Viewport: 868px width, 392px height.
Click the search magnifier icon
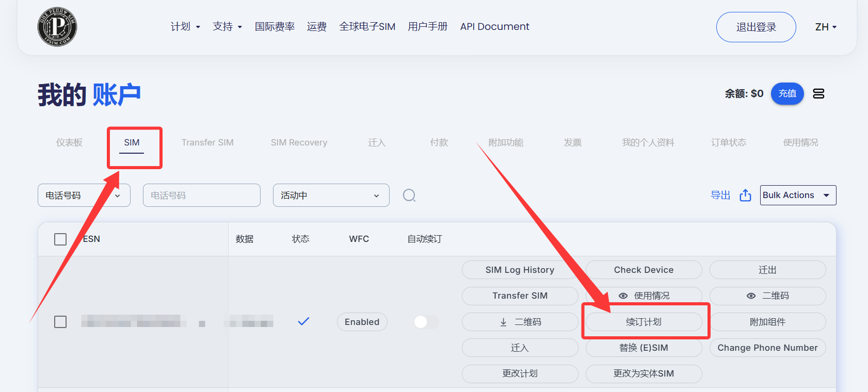pyautogui.click(x=409, y=195)
